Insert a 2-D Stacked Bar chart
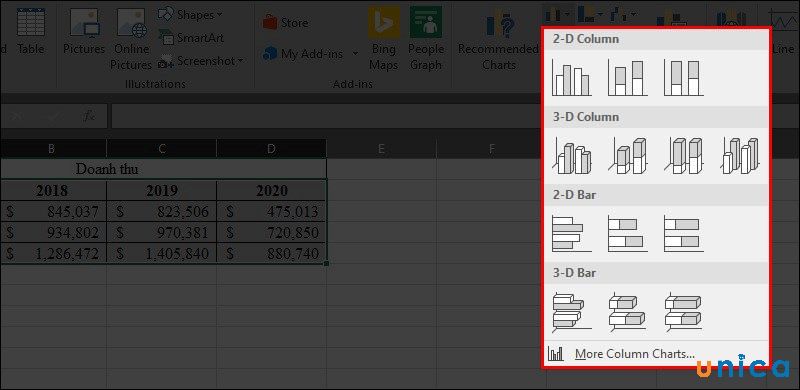800x390 pixels. tap(628, 234)
